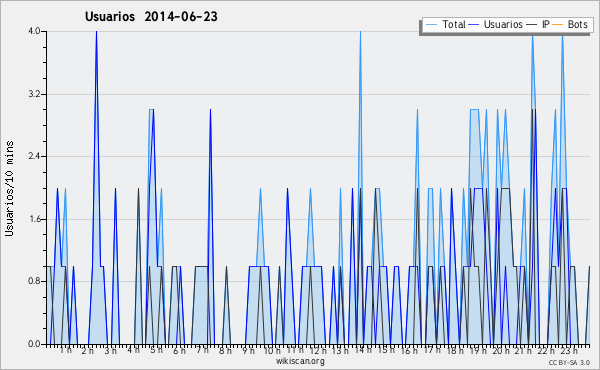Viewport: 600px width, 370px height.
Task: Click the '10 h' x-axis label
Action: (x=272, y=350)
